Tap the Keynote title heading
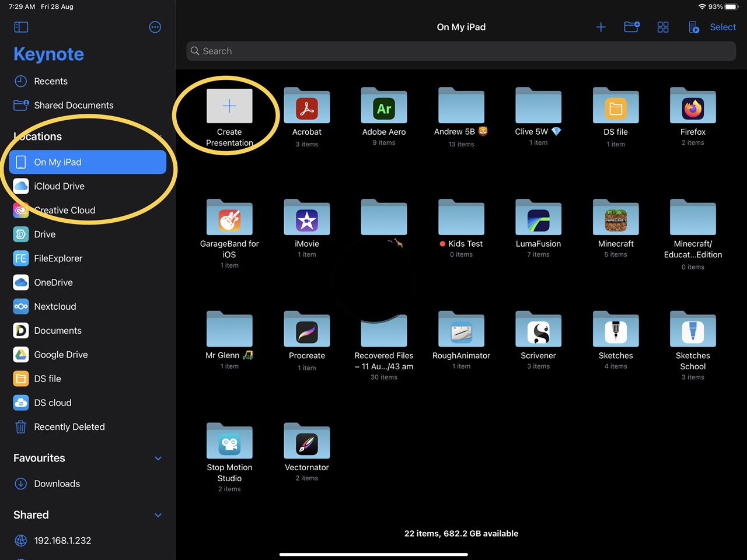747x560 pixels. click(x=48, y=54)
